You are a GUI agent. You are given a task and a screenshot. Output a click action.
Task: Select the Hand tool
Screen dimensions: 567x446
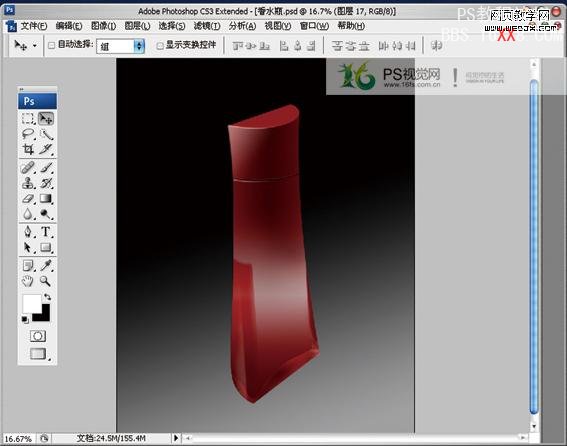coord(28,281)
